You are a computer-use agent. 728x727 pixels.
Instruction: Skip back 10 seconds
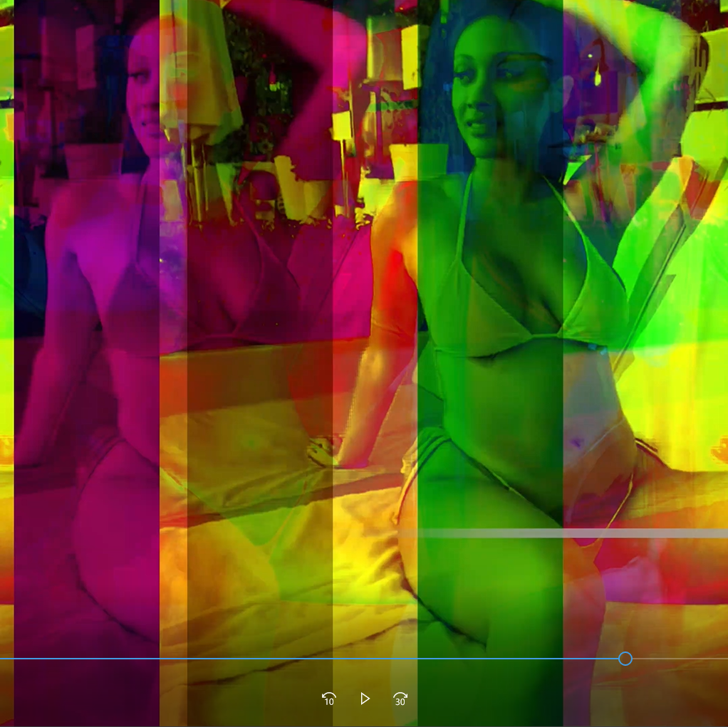pos(328,699)
